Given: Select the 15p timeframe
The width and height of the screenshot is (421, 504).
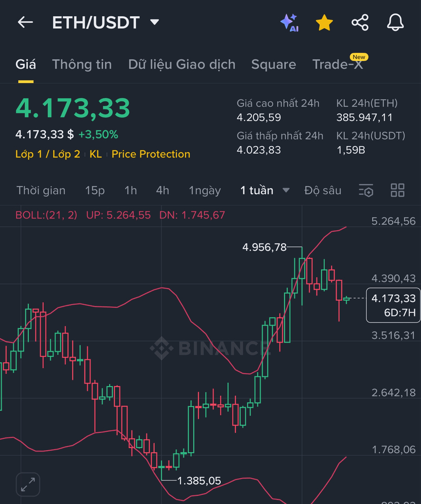Looking at the screenshot, I should point(95,191).
